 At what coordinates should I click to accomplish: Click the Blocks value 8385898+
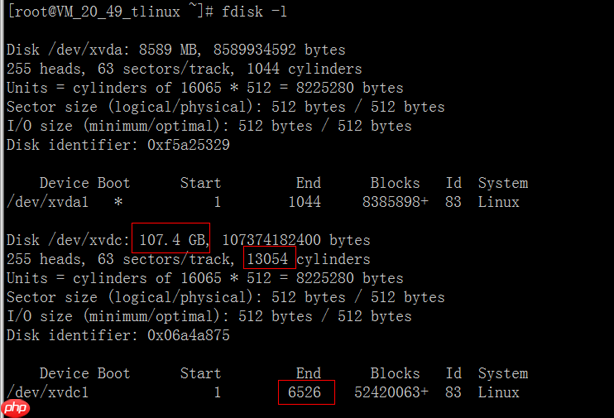395,202
